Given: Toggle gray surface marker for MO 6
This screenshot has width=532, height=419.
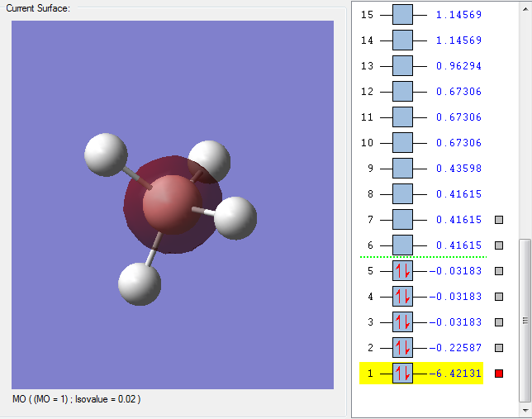Looking at the screenshot, I should click(x=499, y=245).
